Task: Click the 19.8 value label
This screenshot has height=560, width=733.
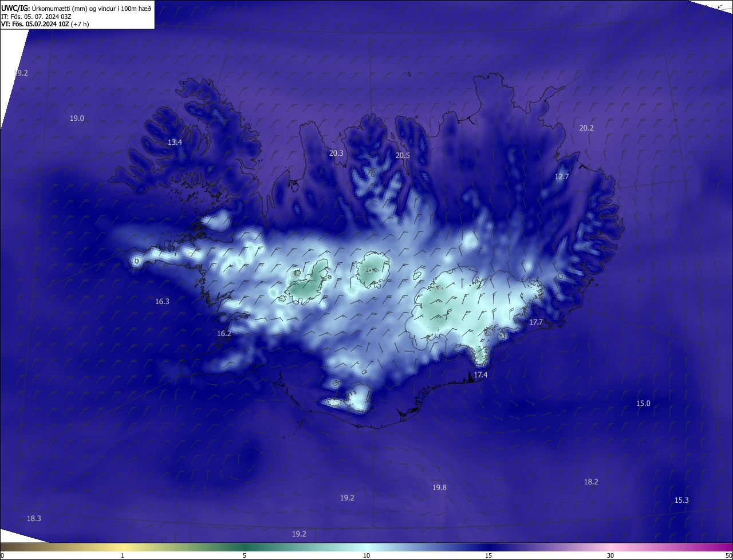Action: click(439, 487)
